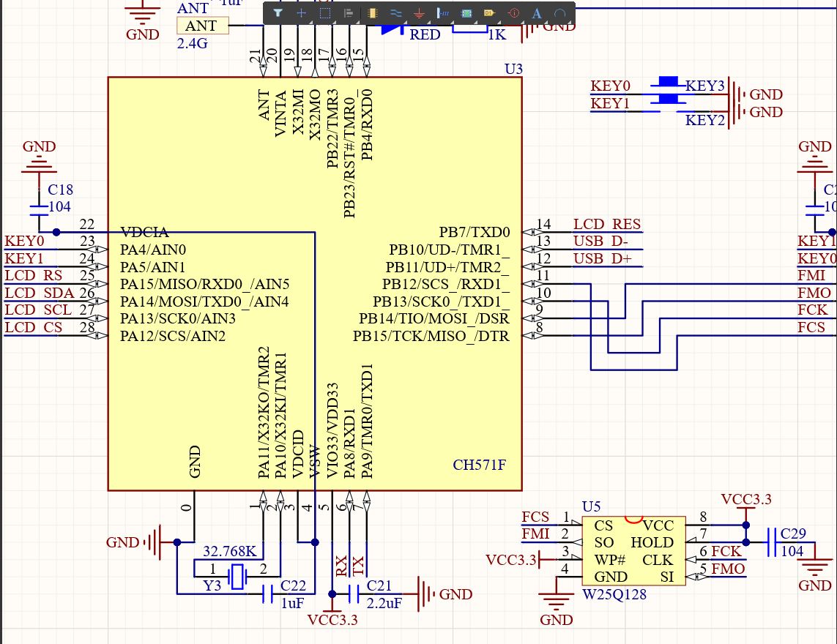Viewport: 837px width, 644px height.
Task: Pick the GND power port tool
Action: pos(419,13)
